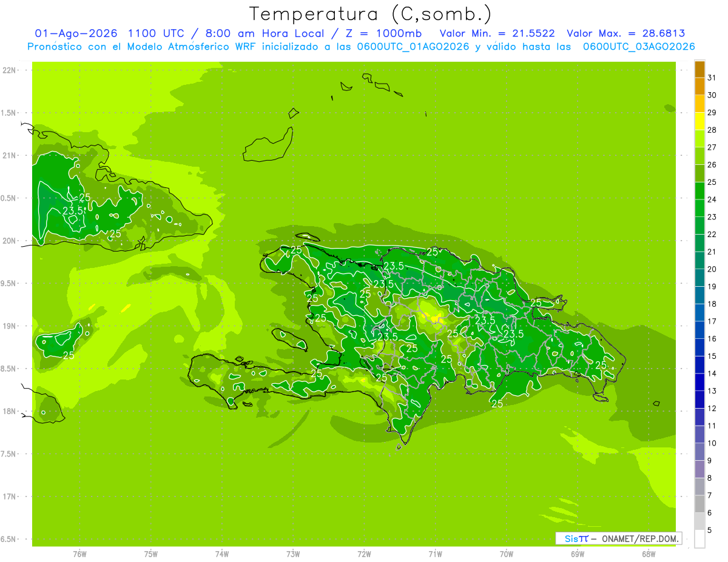Click the 68W longitude axis label
This screenshot has width=728, height=562.
[x=649, y=554]
